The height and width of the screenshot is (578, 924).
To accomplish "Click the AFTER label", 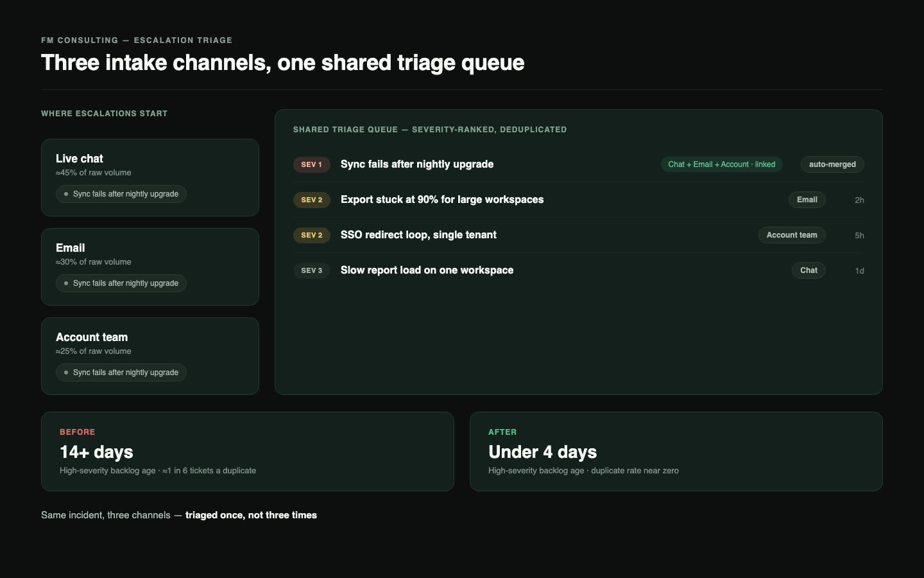I will [x=502, y=432].
